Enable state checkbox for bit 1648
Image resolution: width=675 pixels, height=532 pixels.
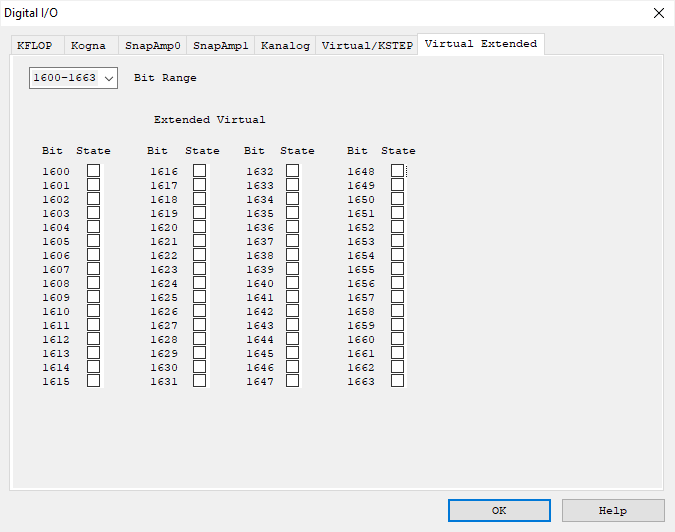point(398,171)
